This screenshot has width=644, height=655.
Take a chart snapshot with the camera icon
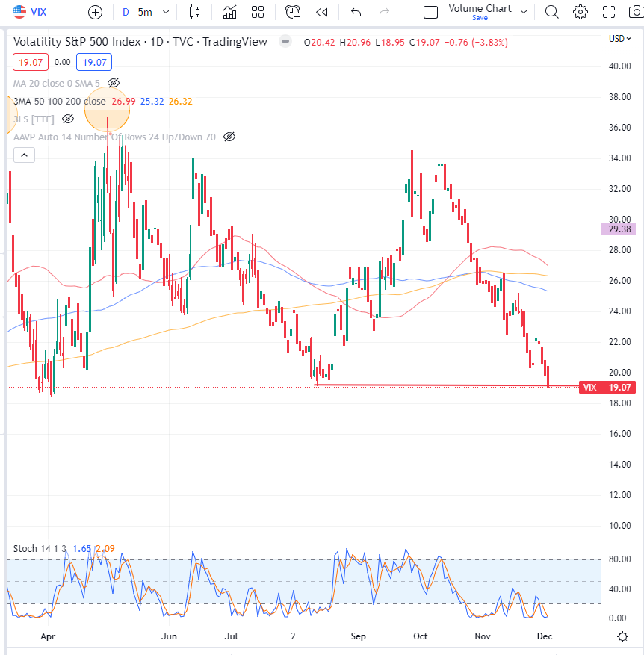[636, 12]
